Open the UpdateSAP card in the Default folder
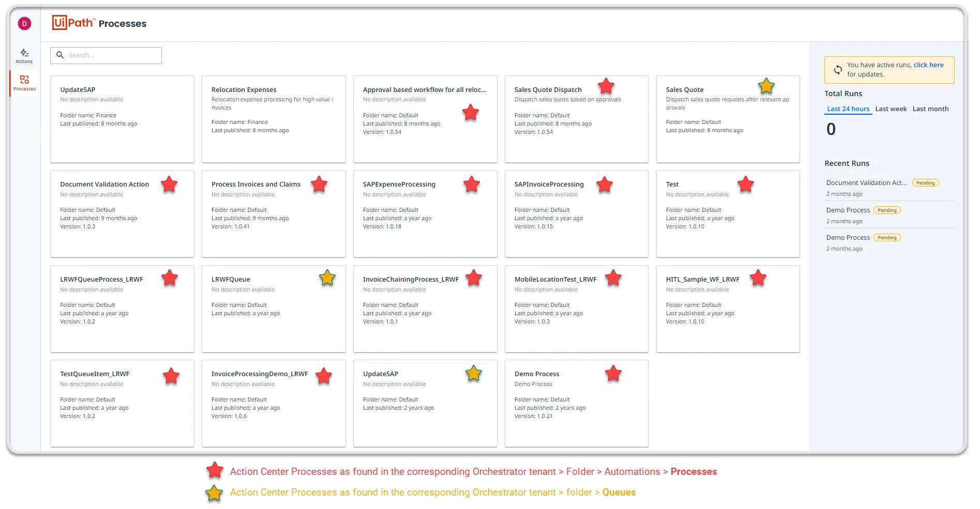The image size is (980, 509). [425, 404]
